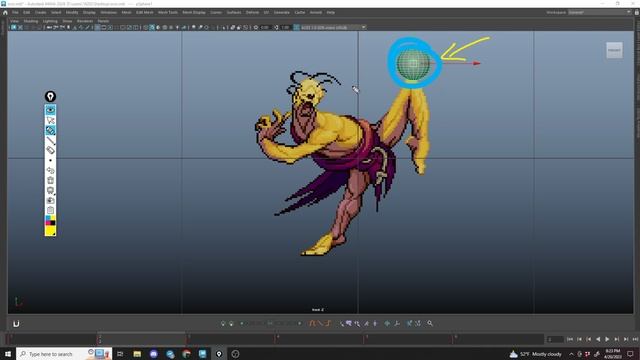The image size is (640, 360).
Task: Select the Epic Pen line tool
Action: [x=50, y=140]
